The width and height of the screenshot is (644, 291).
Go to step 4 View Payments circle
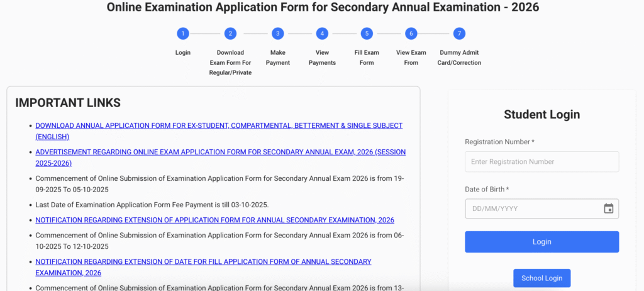click(322, 33)
